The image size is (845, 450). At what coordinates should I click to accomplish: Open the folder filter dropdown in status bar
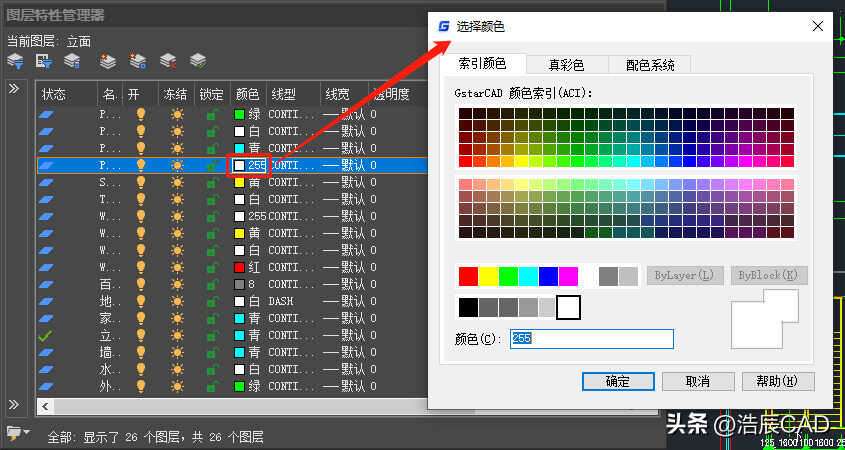pos(18,434)
